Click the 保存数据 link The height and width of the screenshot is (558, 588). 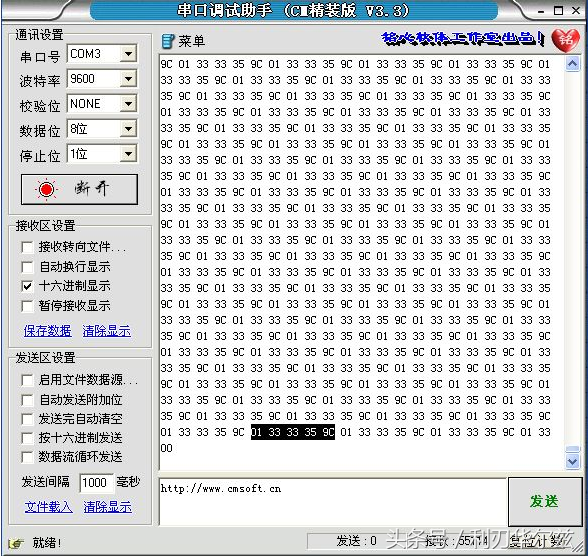pyautogui.click(x=48, y=331)
